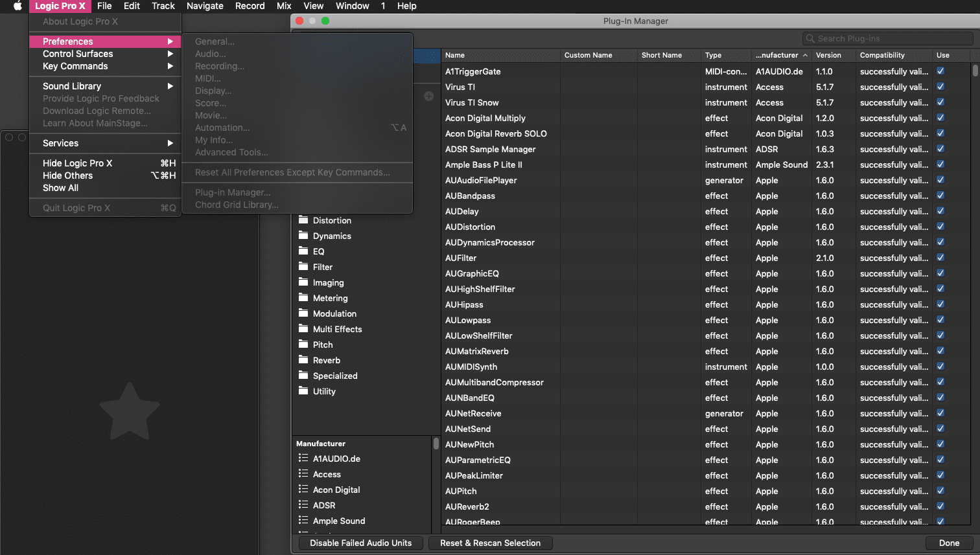Toggle Use checkbox for AUGraphicEQ
The width and height of the screenshot is (980, 555).
point(940,273)
